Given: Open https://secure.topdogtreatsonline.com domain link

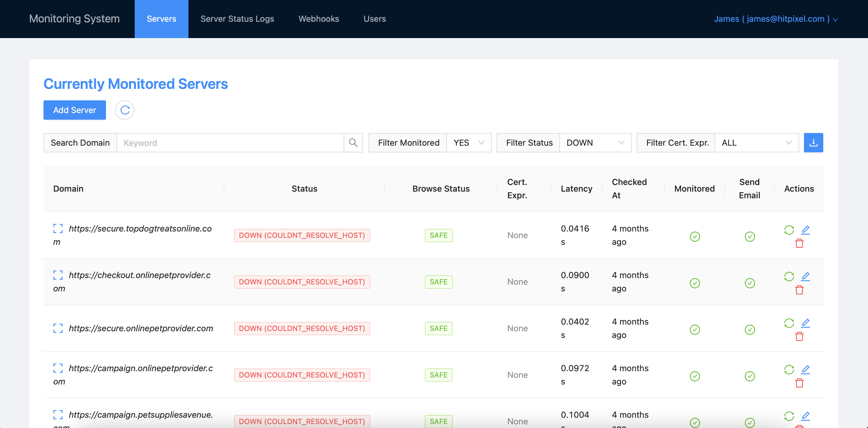Looking at the screenshot, I should [133, 235].
